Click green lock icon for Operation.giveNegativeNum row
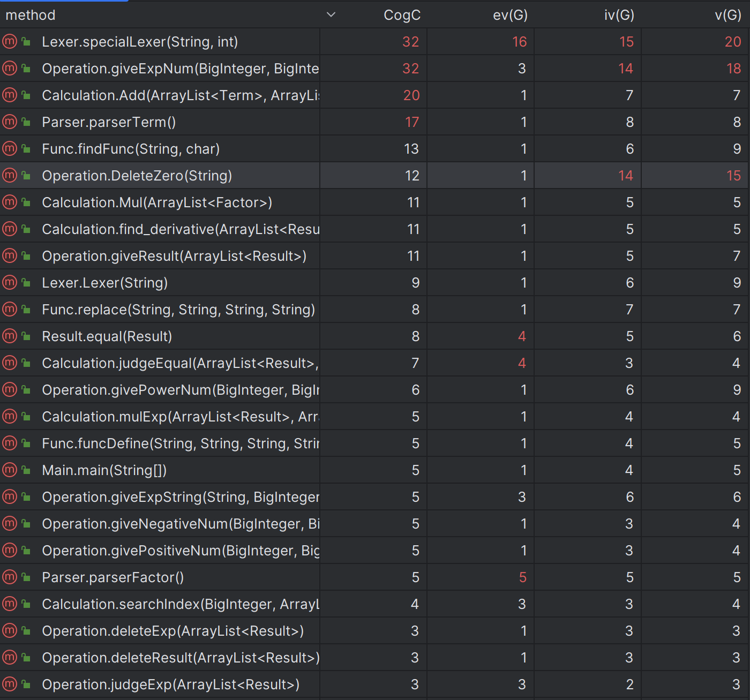 pos(26,523)
